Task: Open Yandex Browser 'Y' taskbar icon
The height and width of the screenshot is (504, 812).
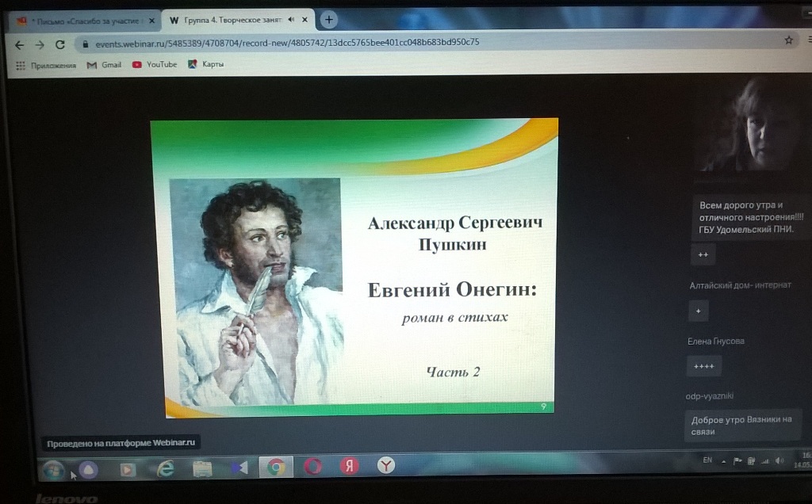Action: tap(385, 466)
